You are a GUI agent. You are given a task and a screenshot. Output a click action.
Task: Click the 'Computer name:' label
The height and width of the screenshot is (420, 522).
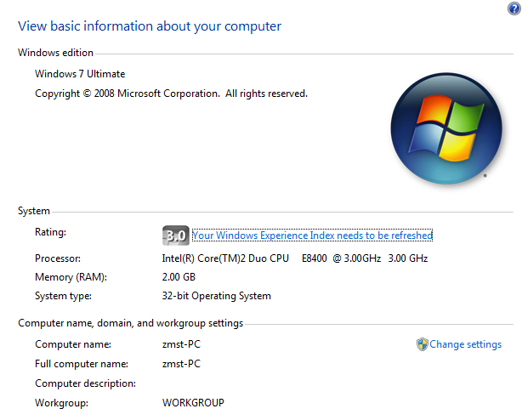[73, 344]
